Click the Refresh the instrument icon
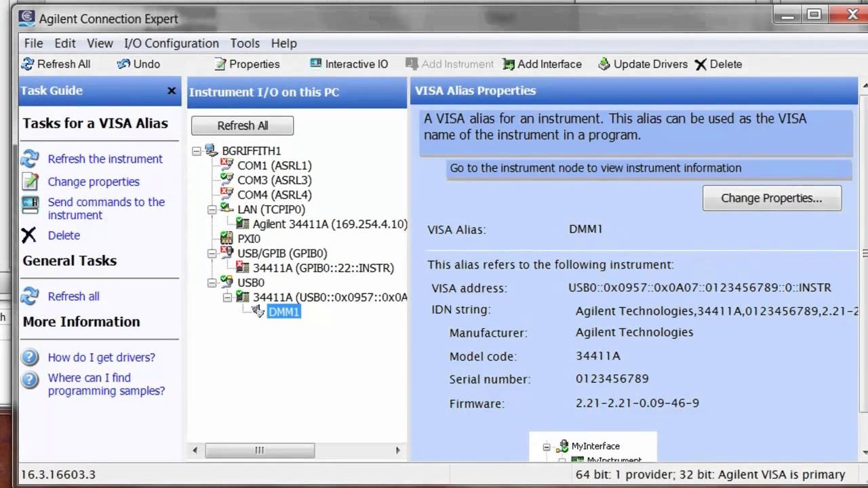This screenshot has height=488, width=868. click(x=30, y=159)
